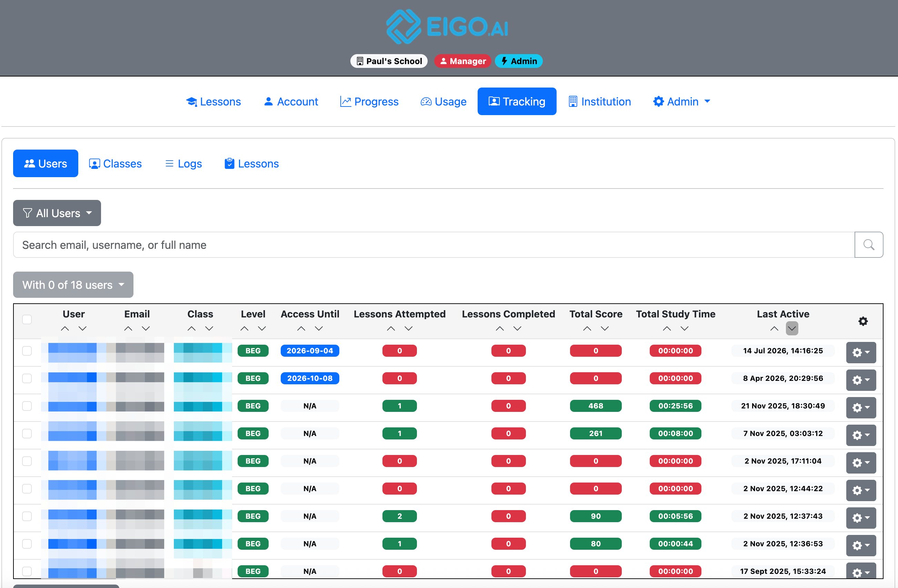Click in the search email or username field
Screen dimensions: 898x588
(x=434, y=245)
